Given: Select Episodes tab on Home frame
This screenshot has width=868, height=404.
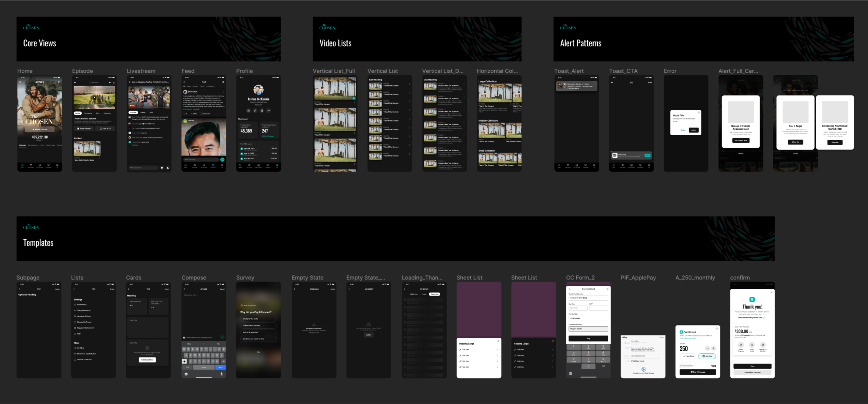Looking at the screenshot, I should (x=22, y=145).
